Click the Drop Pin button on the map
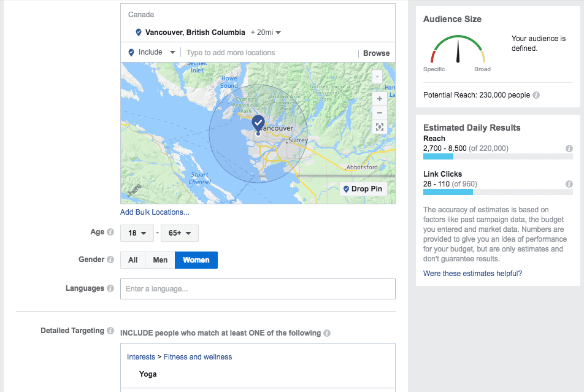 pos(364,188)
